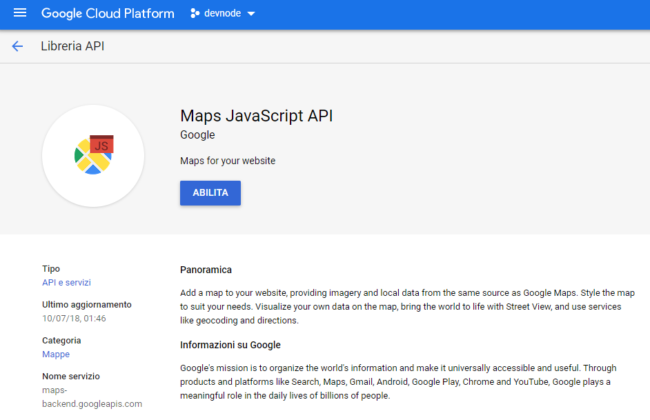Click the Google Cloud Platform title
This screenshot has width=650, height=420.
pos(108,13)
